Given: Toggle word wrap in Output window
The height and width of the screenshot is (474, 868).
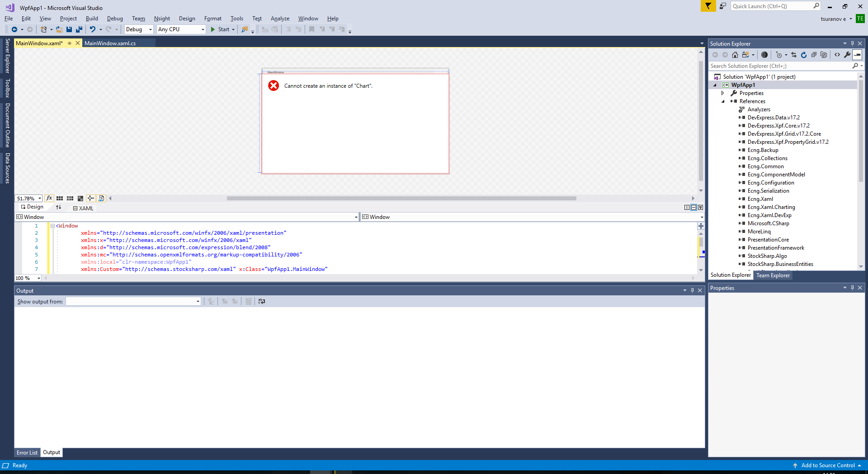Looking at the screenshot, I should coord(262,301).
